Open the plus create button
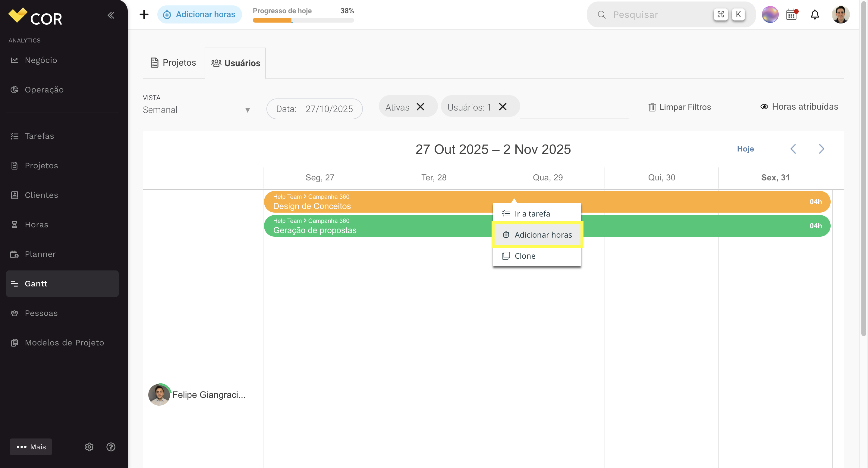 pos(144,14)
